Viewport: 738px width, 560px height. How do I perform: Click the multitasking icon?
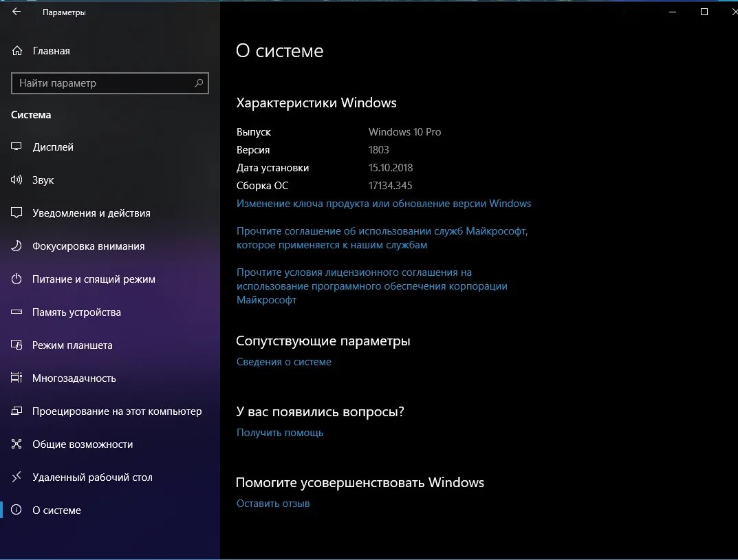click(17, 378)
